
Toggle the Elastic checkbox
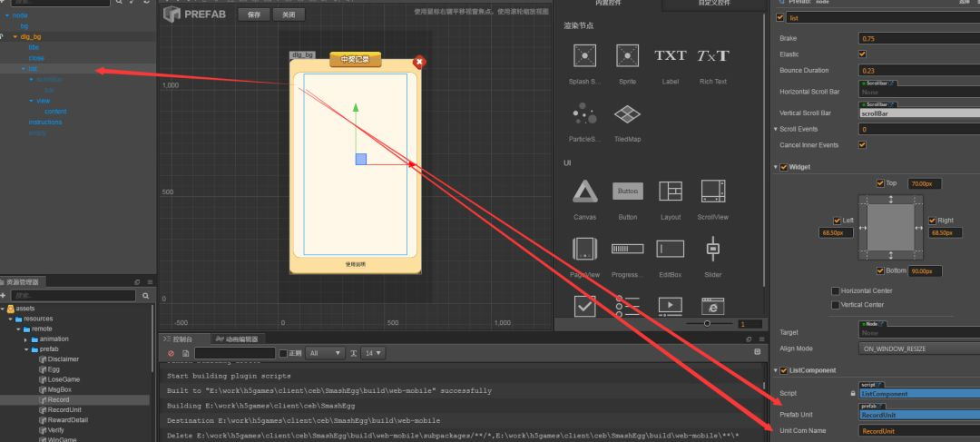tap(863, 54)
